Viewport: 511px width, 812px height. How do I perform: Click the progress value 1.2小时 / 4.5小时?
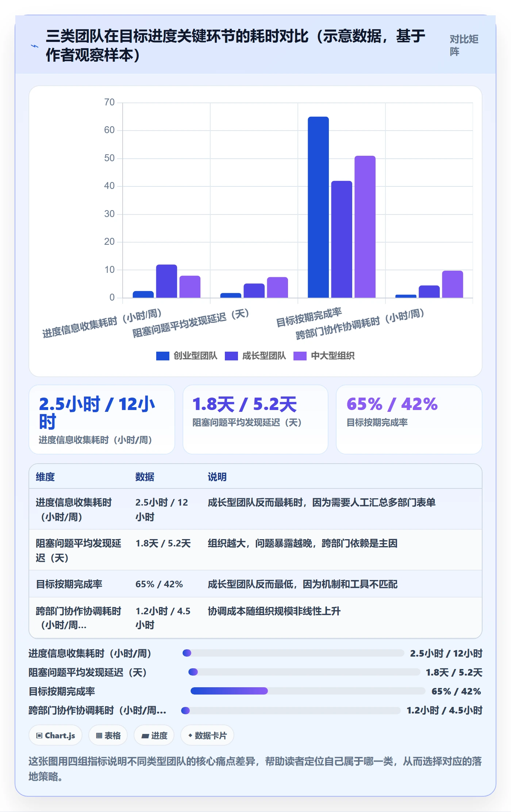[445, 710]
